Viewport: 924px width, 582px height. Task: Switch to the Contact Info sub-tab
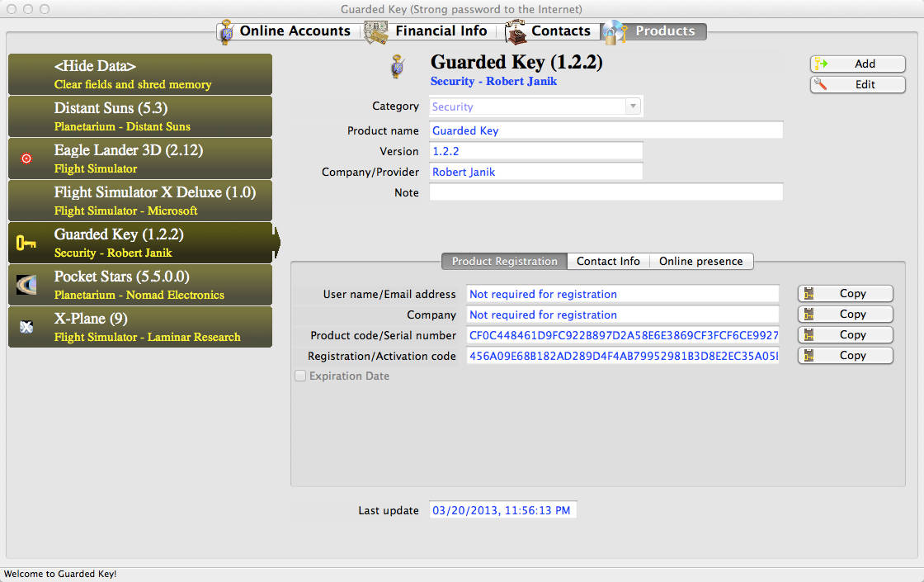[608, 261]
